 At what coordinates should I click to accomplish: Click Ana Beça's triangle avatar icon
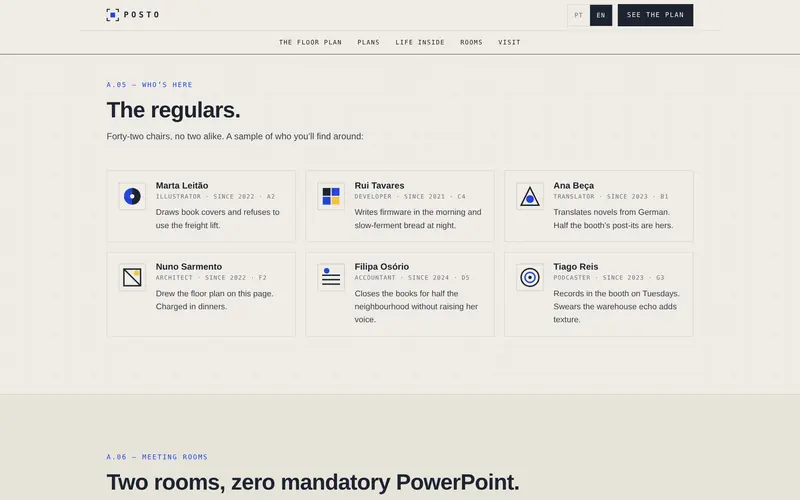530,196
